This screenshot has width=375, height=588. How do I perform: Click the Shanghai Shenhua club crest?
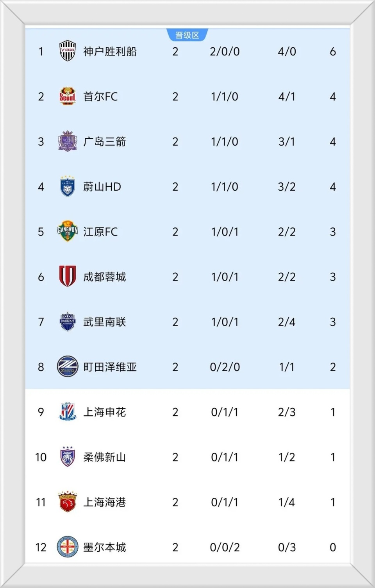pyautogui.click(x=67, y=412)
